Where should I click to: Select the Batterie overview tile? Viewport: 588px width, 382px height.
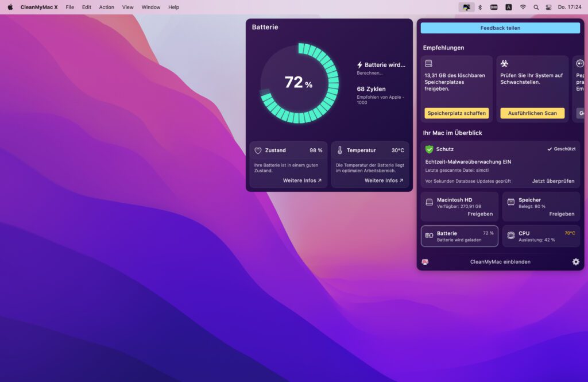(459, 236)
